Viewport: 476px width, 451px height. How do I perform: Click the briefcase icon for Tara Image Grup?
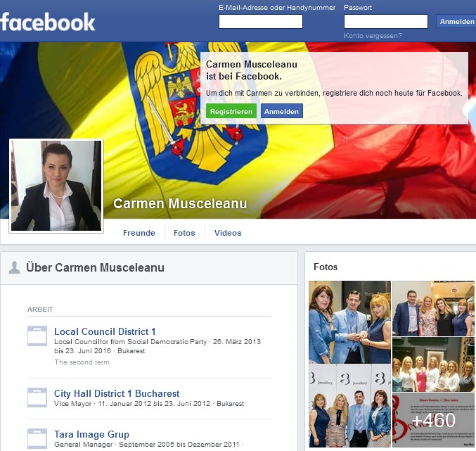pos(37,438)
